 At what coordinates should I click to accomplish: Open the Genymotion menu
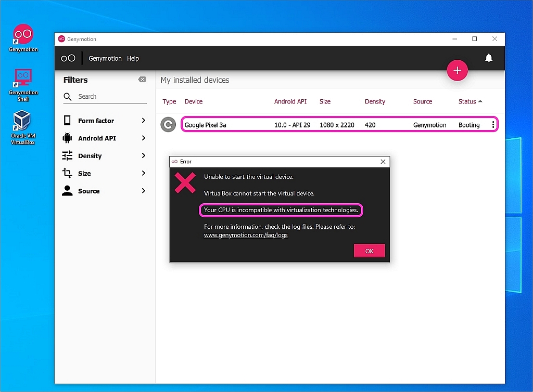[x=105, y=58]
